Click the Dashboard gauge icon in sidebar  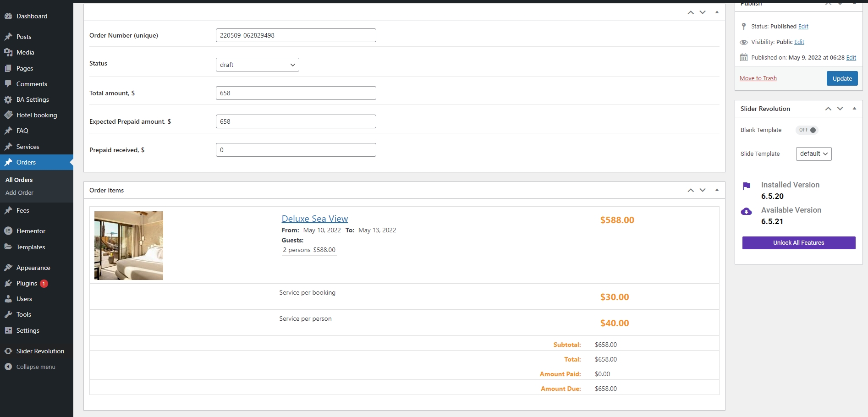click(8, 16)
